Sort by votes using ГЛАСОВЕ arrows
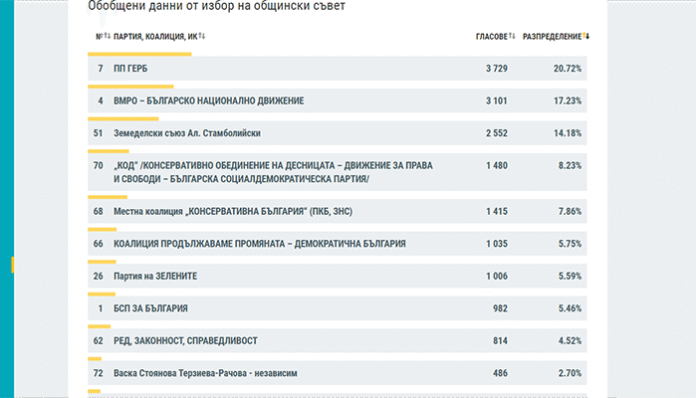The height and width of the screenshot is (398, 696). click(512, 36)
